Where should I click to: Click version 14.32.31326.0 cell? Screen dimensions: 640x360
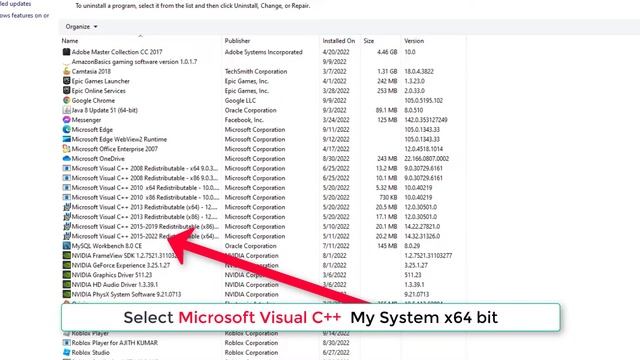422,236
